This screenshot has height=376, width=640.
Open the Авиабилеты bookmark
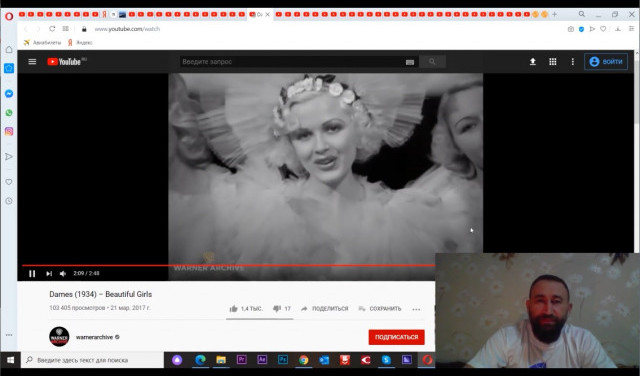[x=42, y=42]
